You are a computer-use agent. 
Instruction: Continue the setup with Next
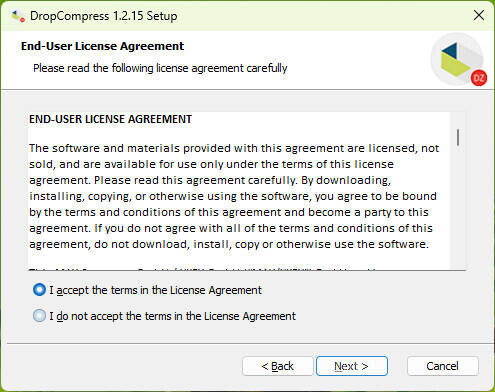point(352,366)
